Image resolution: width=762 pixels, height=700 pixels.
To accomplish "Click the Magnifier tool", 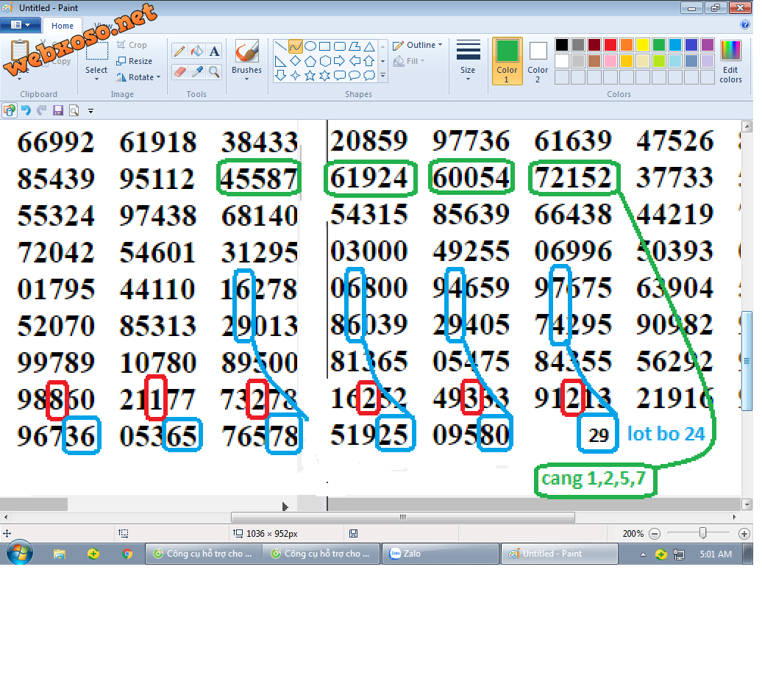I will (214, 71).
